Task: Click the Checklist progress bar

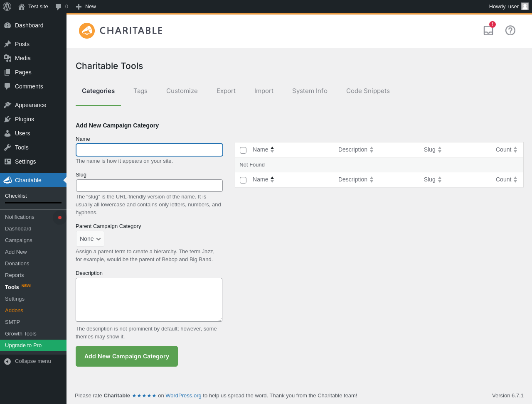Action: coord(33,203)
